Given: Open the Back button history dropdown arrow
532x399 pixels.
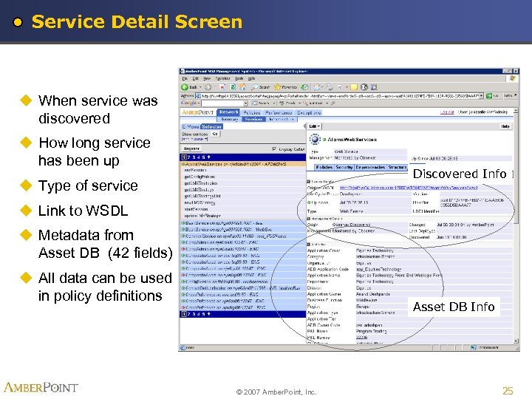Looking at the screenshot, I should (x=200, y=87).
